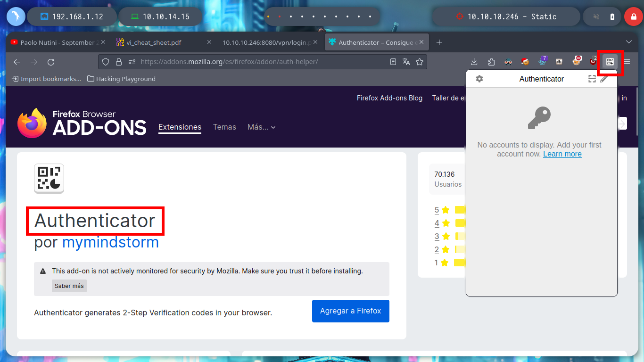Filter reviews by 2 star rating
The height and width of the screenshot is (362, 644).
(x=437, y=249)
